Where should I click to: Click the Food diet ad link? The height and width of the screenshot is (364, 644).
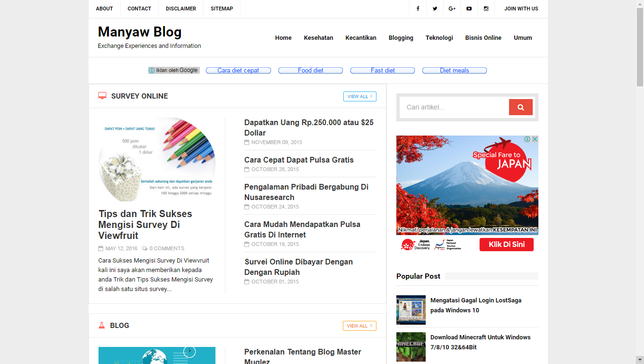311,70
